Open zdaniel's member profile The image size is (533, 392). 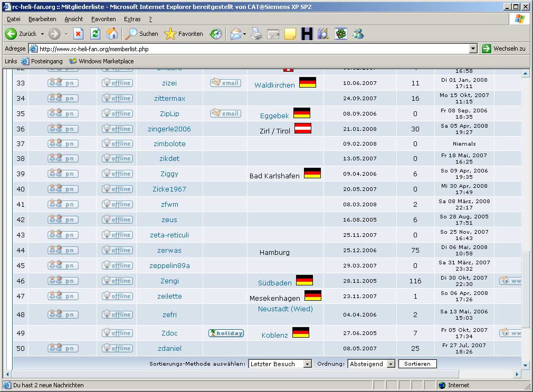click(x=169, y=348)
